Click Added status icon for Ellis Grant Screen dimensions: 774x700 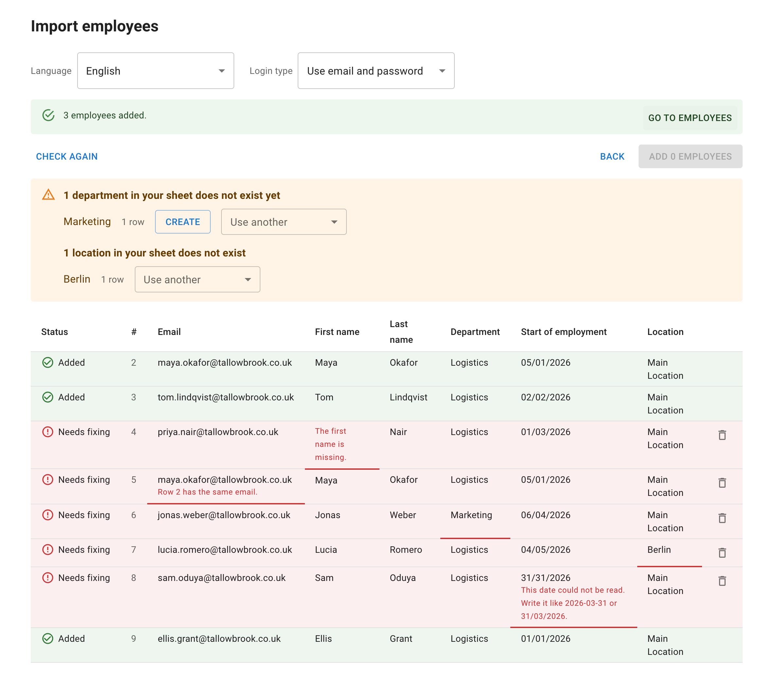[x=48, y=639]
